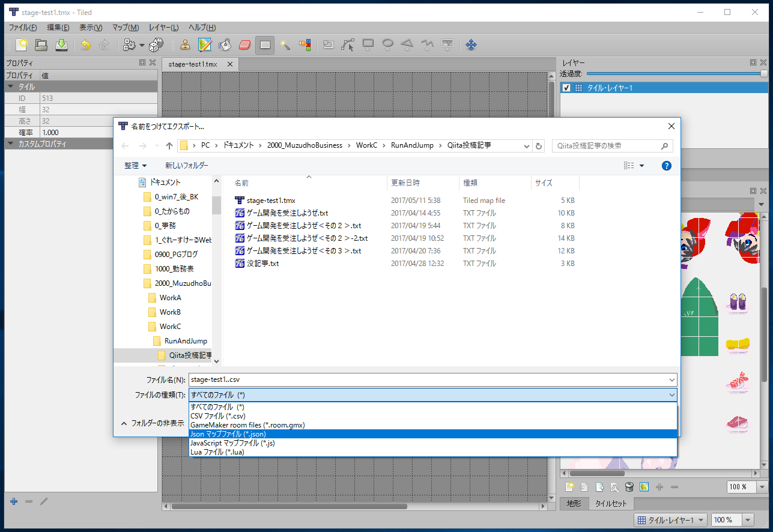Image resolution: width=773 pixels, height=532 pixels.
Task: Activate the Eraser tool
Action: click(x=244, y=44)
